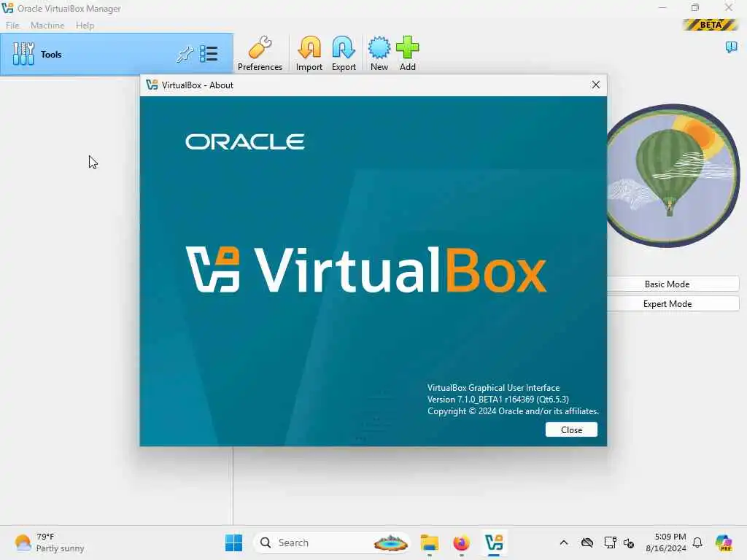Open File Explorer from the taskbar

(x=429, y=542)
